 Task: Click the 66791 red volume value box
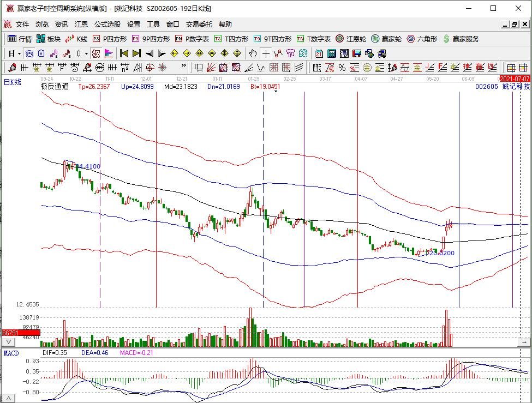pos(21,333)
